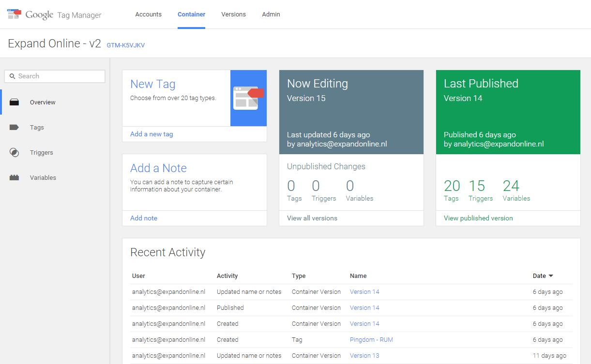The image size is (591, 364).
Task: Click the New Tag illustration graphic
Action: (x=248, y=98)
